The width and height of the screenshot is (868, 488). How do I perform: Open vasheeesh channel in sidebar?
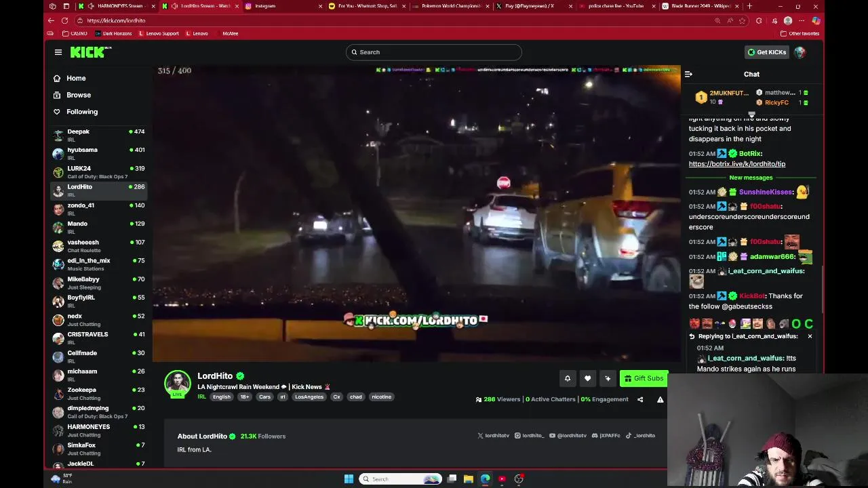[99, 246]
